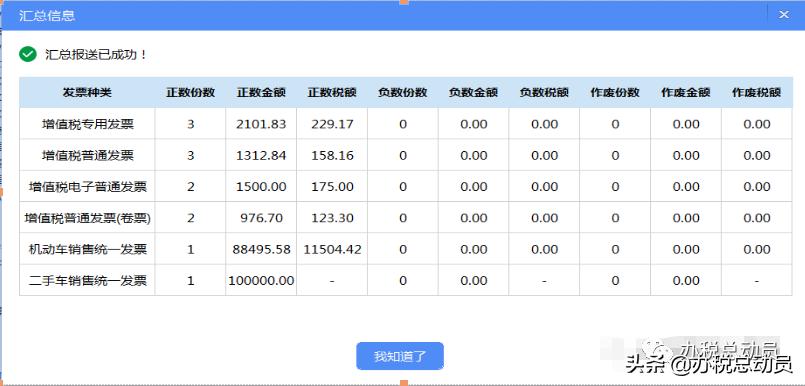Image resolution: width=805 pixels, height=386 pixels.
Task: Click the tax value 123.30
Action: [x=332, y=218]
